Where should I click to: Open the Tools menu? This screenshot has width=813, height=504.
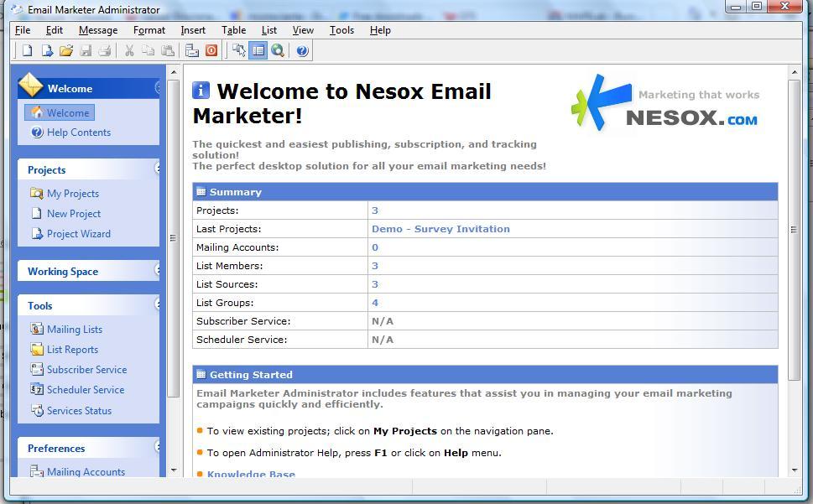click(x=341, y=30)
